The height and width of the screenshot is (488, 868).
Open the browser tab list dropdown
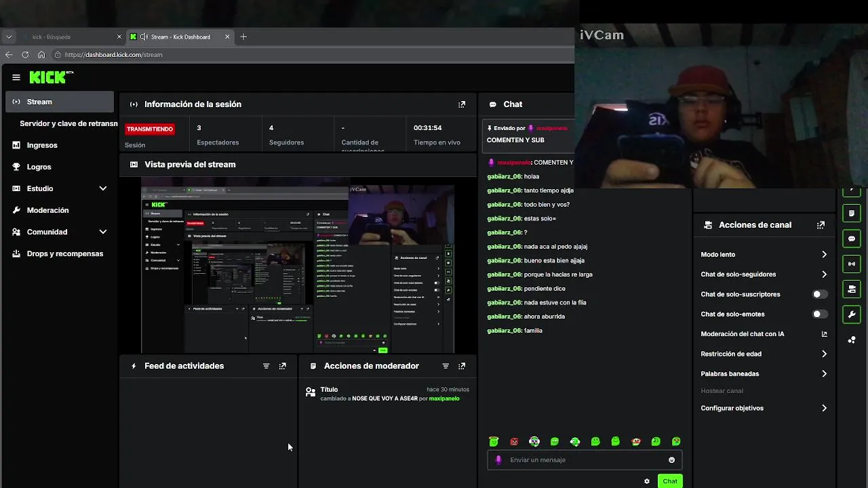tap(9, 37)
